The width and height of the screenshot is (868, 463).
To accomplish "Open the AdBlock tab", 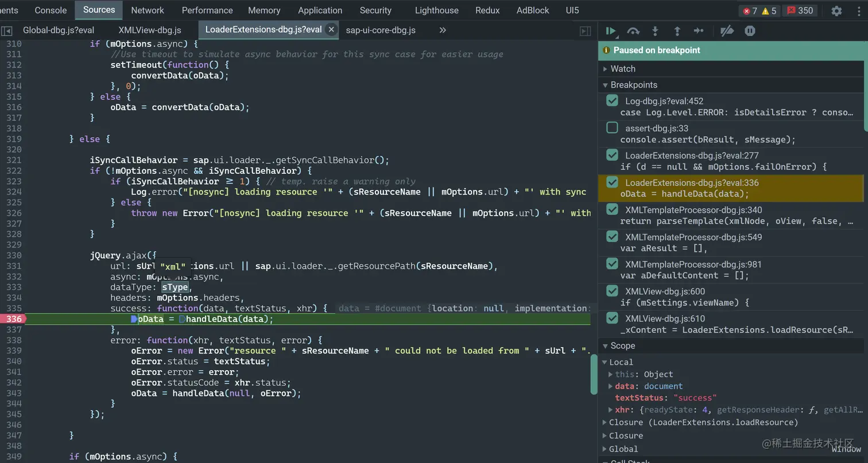I will point(533,10).
